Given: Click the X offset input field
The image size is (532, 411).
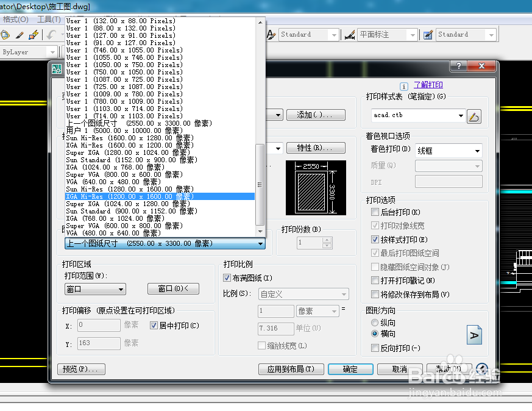Looking at the screenshot, I should [99, 325].
